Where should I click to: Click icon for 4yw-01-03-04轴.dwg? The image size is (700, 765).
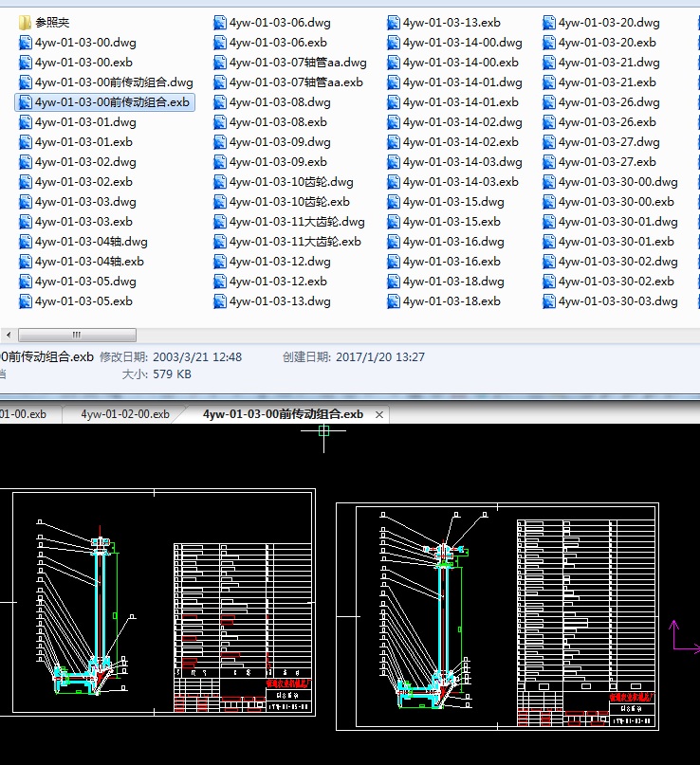[x=25, y=242]
